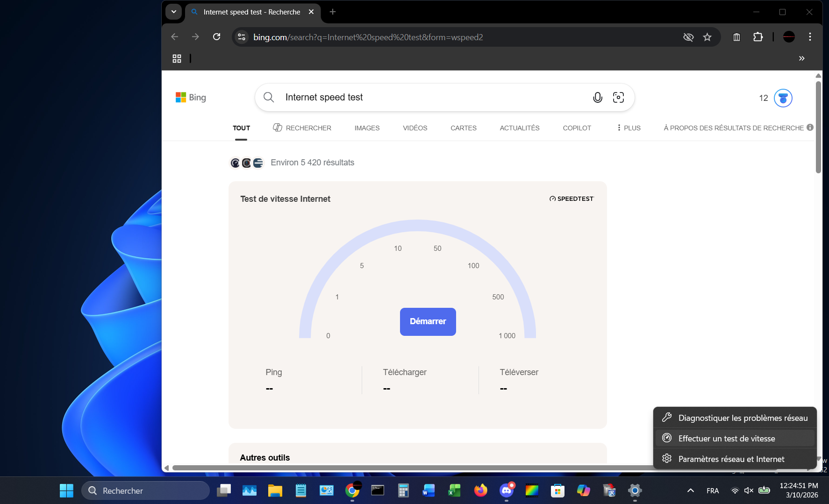Click the Bing Rewards medal icon
Viewport: 829px width, 504px height.
pyautogui.click(x=783, y=98)
